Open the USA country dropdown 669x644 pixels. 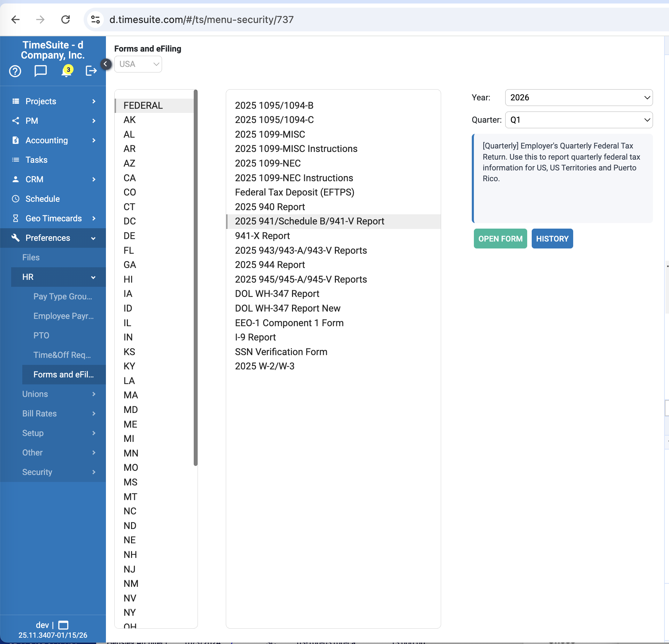(138, 64)
